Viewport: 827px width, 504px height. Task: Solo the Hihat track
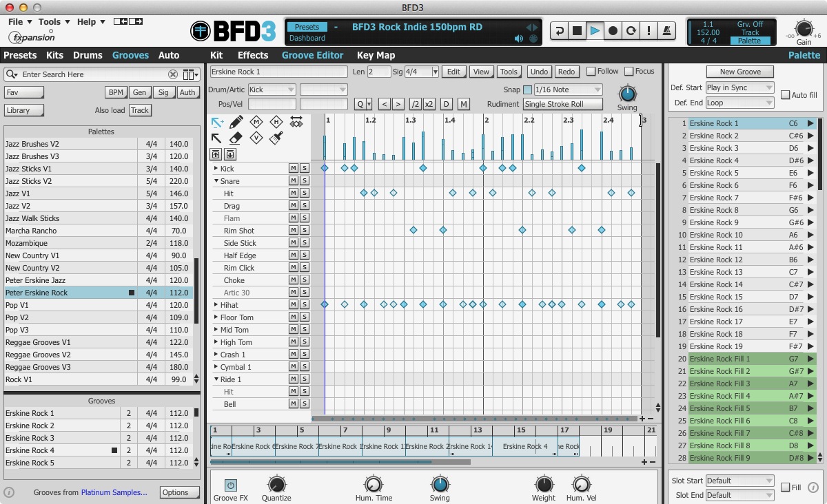304,305
